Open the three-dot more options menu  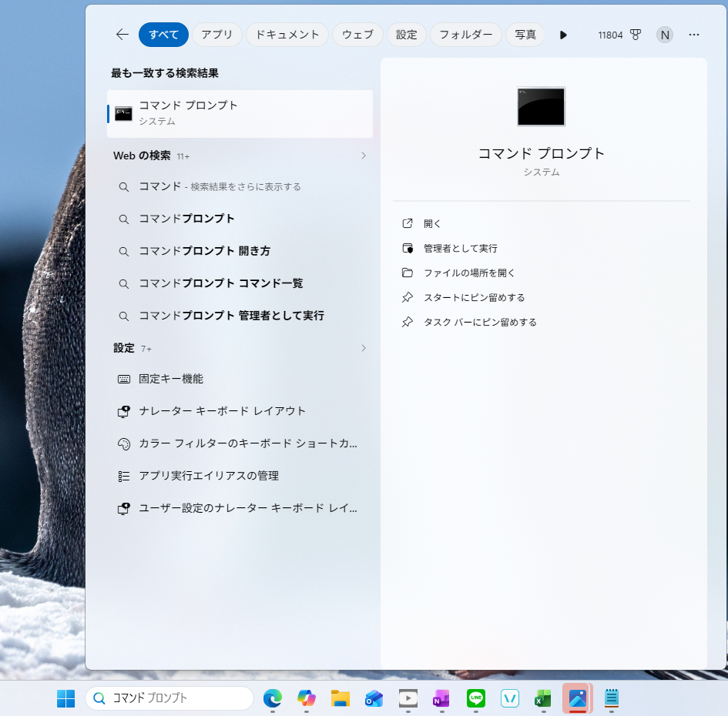pos(694,35)
